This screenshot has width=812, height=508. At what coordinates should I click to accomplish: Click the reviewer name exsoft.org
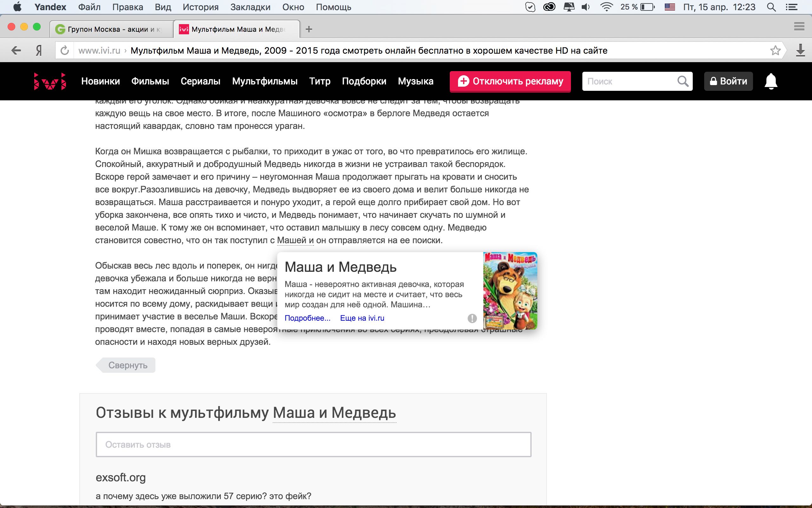pos(121,478)
